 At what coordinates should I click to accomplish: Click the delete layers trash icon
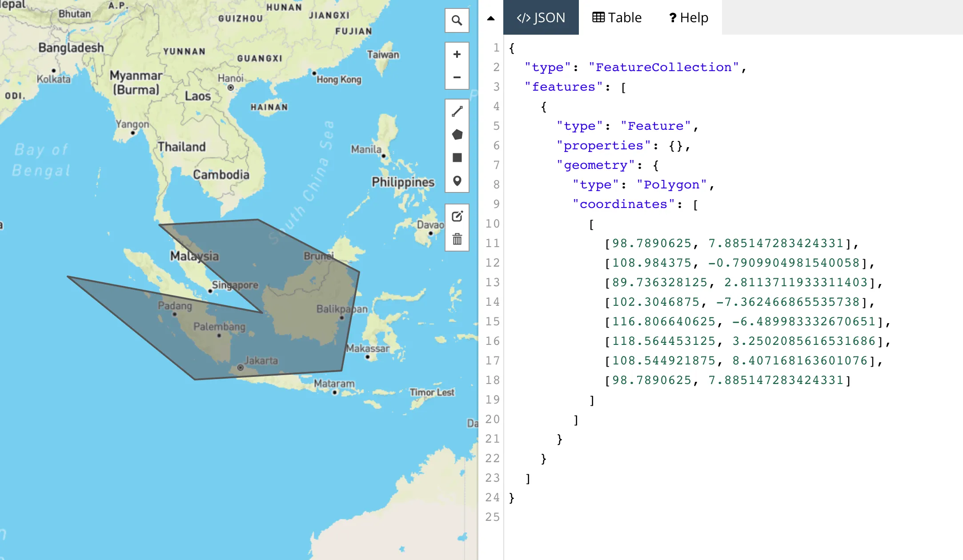(x=457, y=240)
